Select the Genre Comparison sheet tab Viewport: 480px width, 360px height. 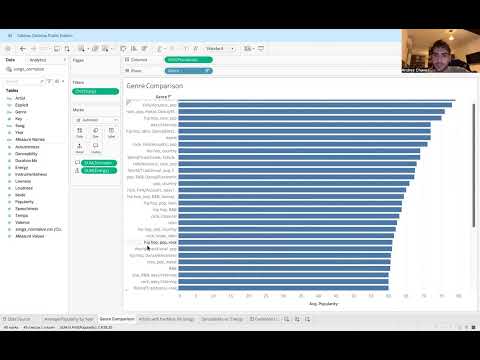coord(117,319)
